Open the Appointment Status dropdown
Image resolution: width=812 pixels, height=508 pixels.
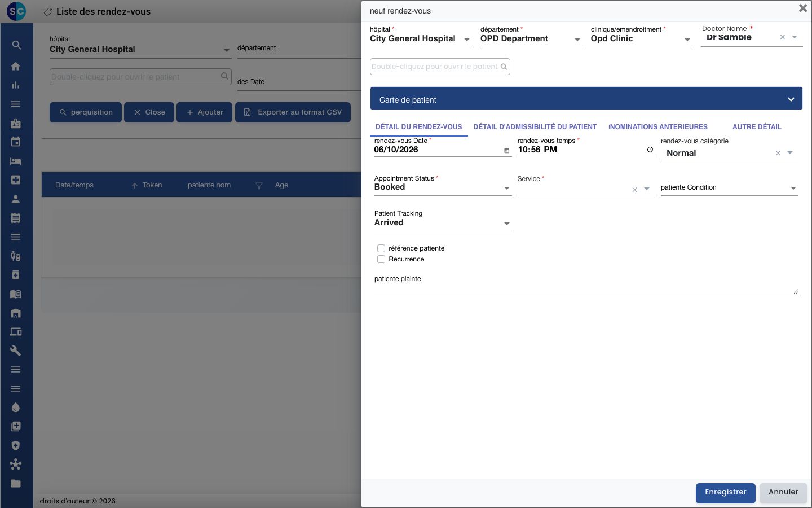coord(443,187)
